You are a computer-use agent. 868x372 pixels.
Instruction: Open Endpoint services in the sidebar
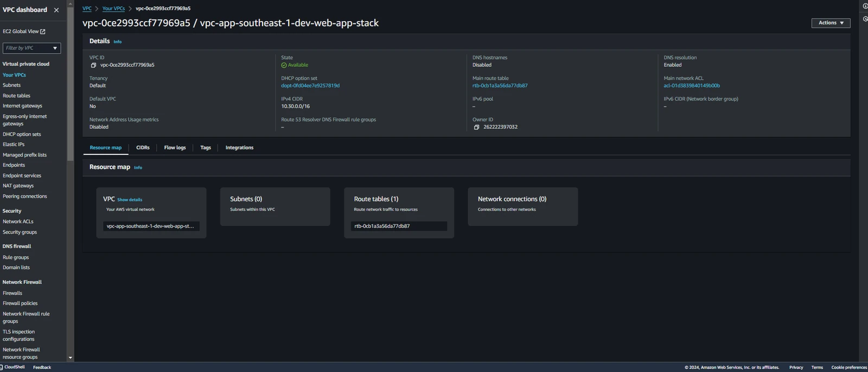pos(22,176)
